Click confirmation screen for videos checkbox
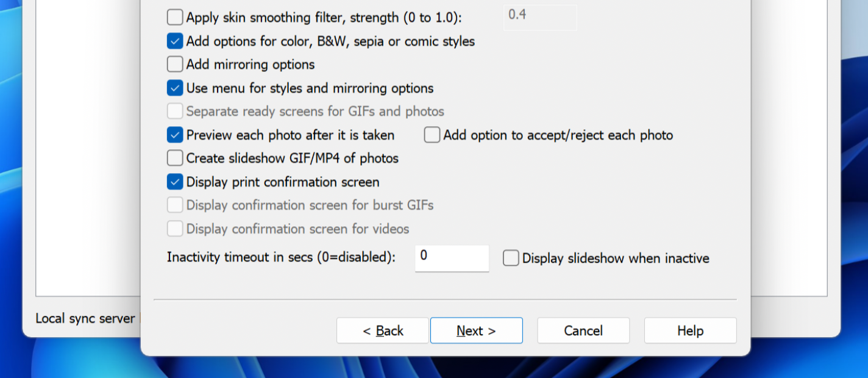Screen dimensions: 868x378 pos(175,229)
